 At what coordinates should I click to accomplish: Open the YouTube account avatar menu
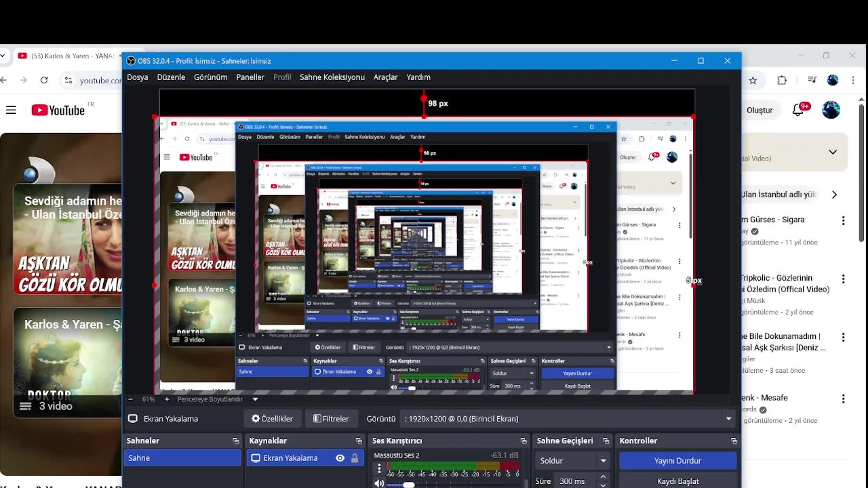coord(831,110)
